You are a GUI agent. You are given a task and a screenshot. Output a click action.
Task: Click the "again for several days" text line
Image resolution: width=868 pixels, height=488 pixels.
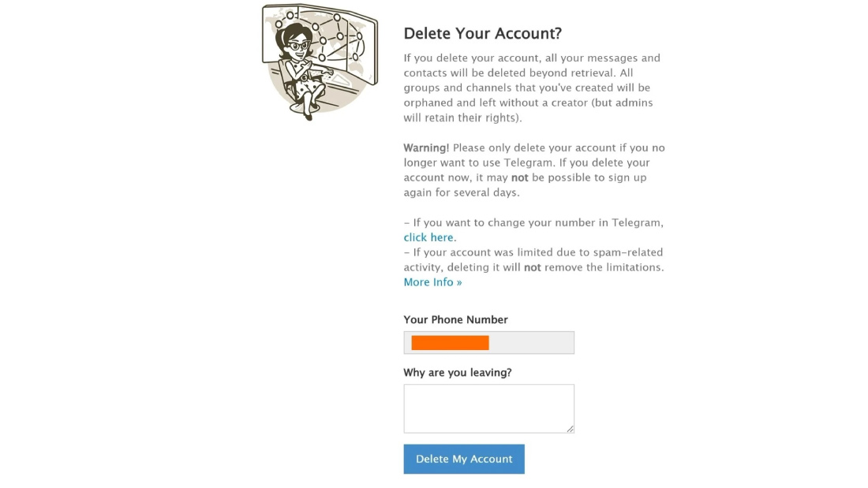click(x=462, y=192)
